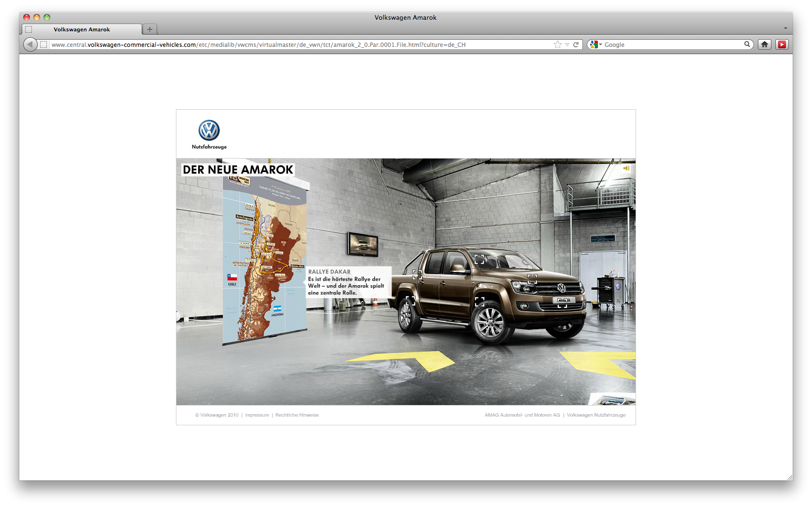Click the site identity icon beside the URL
Viewport: 812px width, 507px height.
[x=43, y=44]
